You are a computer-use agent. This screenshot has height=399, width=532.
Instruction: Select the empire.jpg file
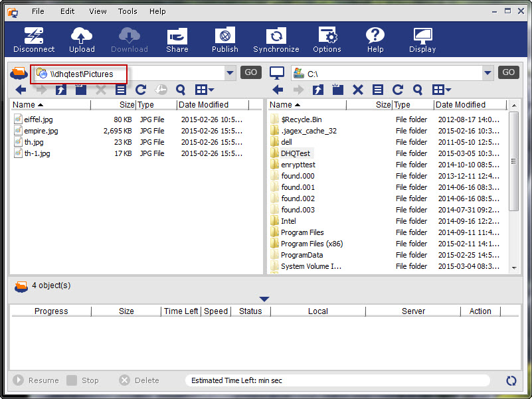coord(41,131)
